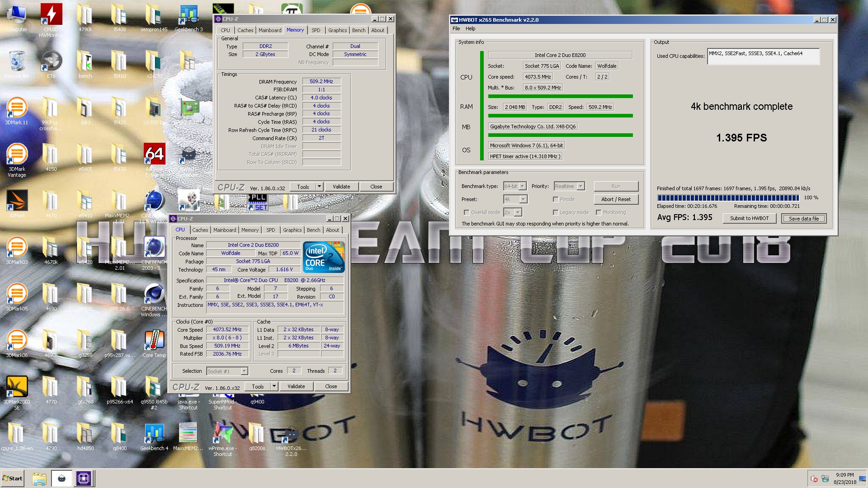Click Validate in upper CPU-Z window
Viewport: 868px width, 488px height.
coord(341,187)
